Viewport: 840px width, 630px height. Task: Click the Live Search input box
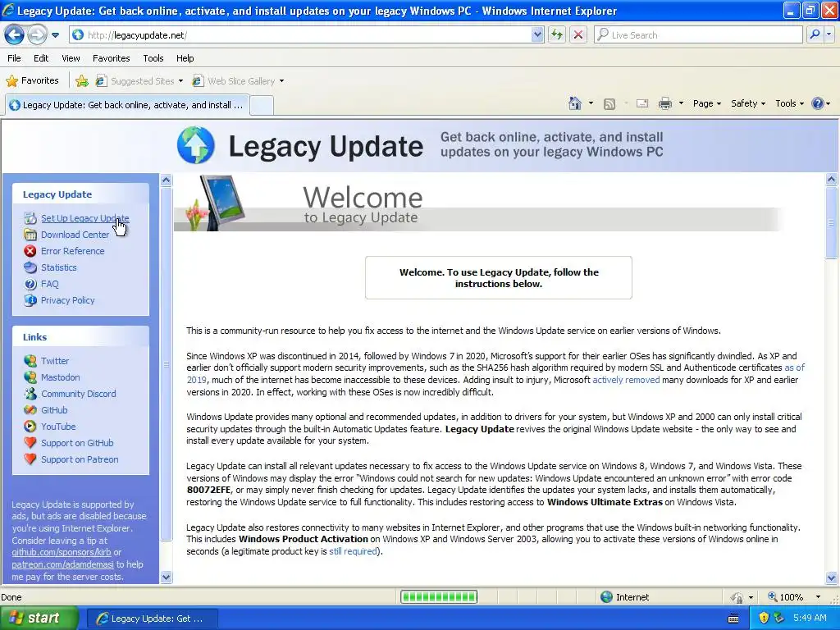coord(699,34)
